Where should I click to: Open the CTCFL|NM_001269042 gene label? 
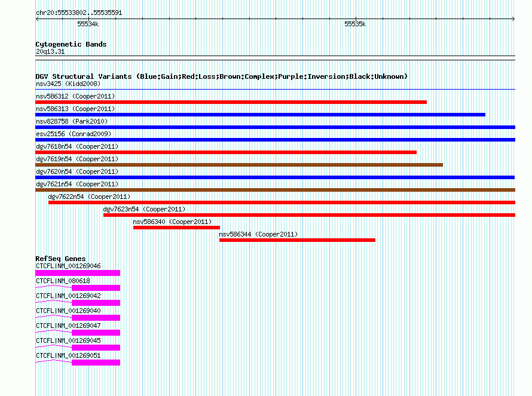pyautogui.click(x=68, y=296)
